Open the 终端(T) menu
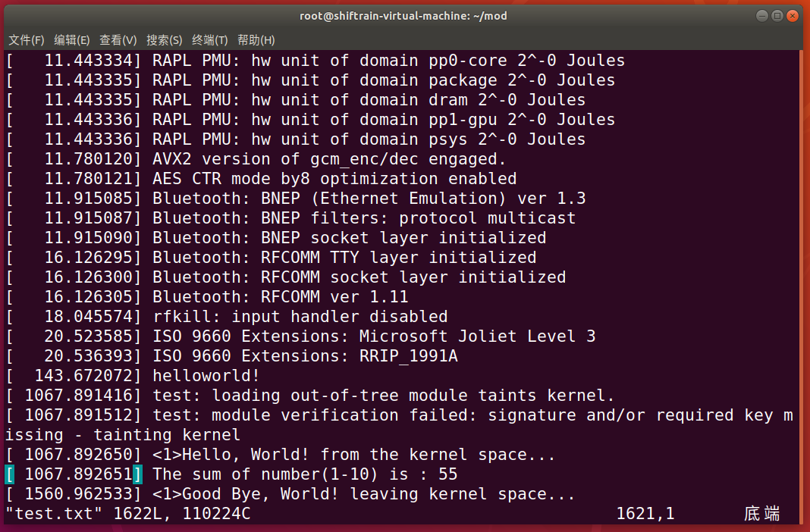Screen dimensions: 810x532 [x=211, y=39]
